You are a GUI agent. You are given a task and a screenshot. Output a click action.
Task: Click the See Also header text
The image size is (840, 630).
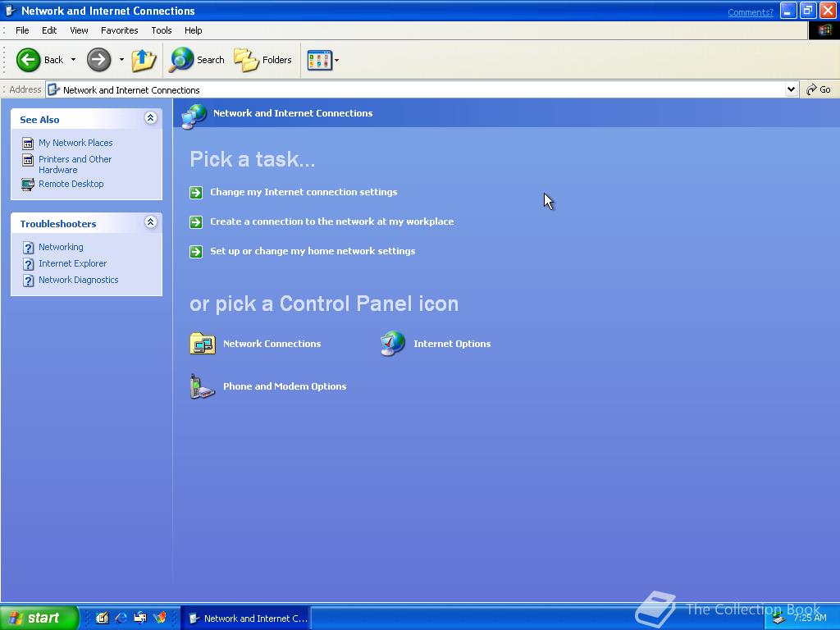pyautogui.click(x=39, y=120)
